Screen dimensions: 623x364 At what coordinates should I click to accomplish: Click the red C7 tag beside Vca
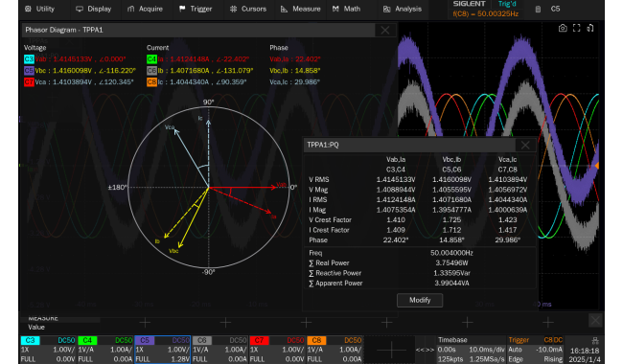pyautogui.click(x=29, y=82)
